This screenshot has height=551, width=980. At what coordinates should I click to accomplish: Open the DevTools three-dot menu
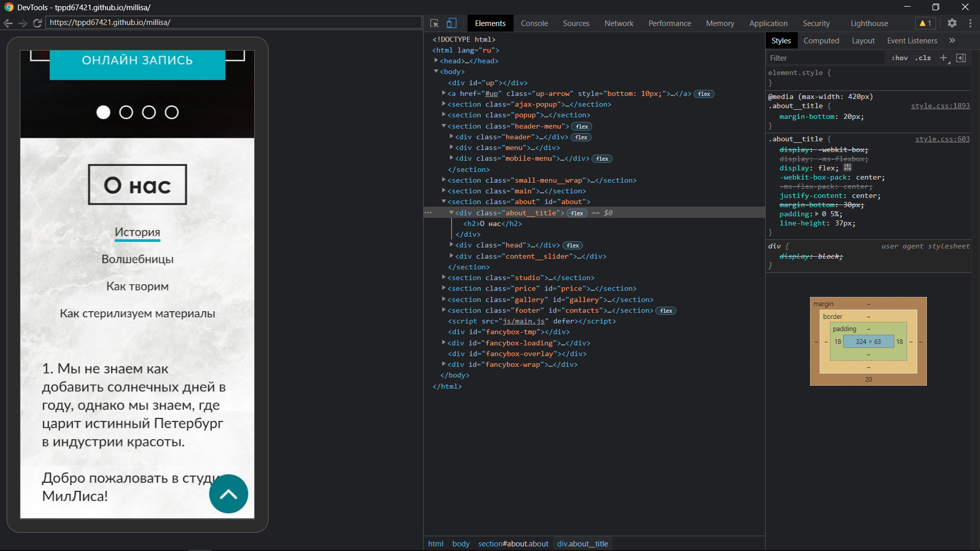point(970,23)
